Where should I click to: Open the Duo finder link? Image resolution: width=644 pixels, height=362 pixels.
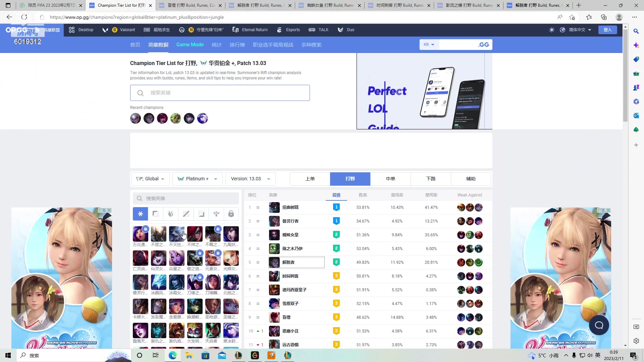coord(346,30)
